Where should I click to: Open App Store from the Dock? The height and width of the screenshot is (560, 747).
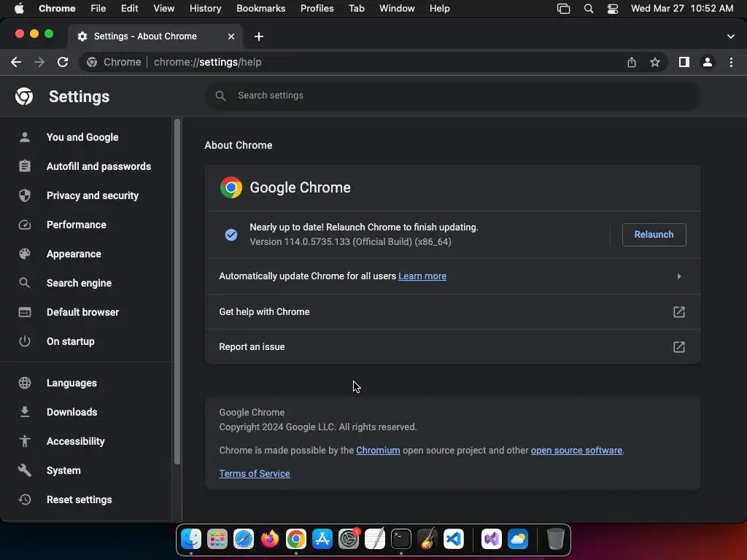coord(322,539)
